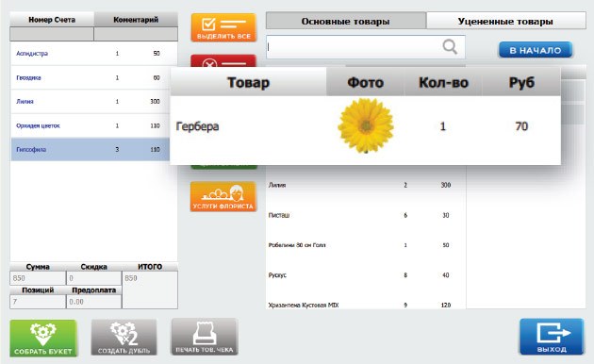Click the "Скидка" discount field
This screenshot has height=364, width=594.
click(x=93, y=278)
